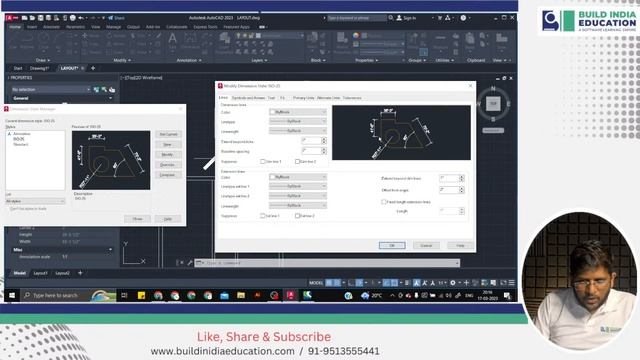The width and height of the screenshot is (640, 360).
Task: Check Suppress Ext line 2
Action: (297, 216)
